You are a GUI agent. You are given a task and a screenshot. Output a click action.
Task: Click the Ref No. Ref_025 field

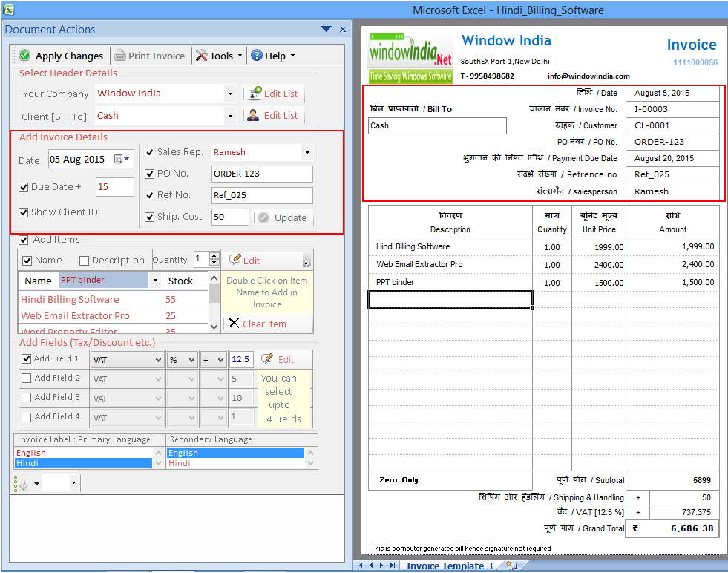(262, 195)
